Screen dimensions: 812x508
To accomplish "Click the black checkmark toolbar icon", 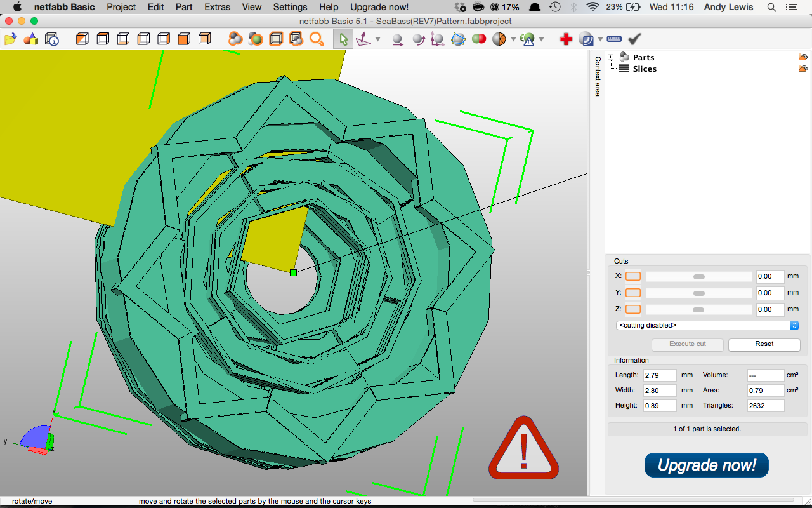I will pyautogui.click(x=634, y=39).
